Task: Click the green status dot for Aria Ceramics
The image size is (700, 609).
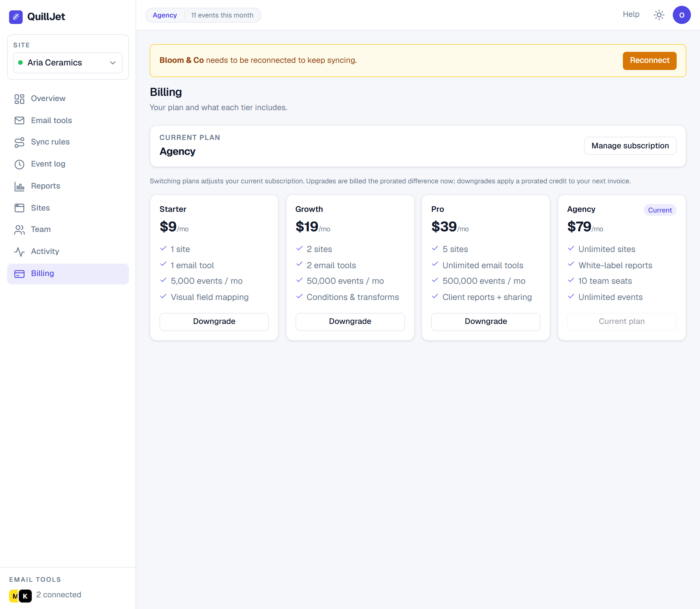Action: (20, 63)
